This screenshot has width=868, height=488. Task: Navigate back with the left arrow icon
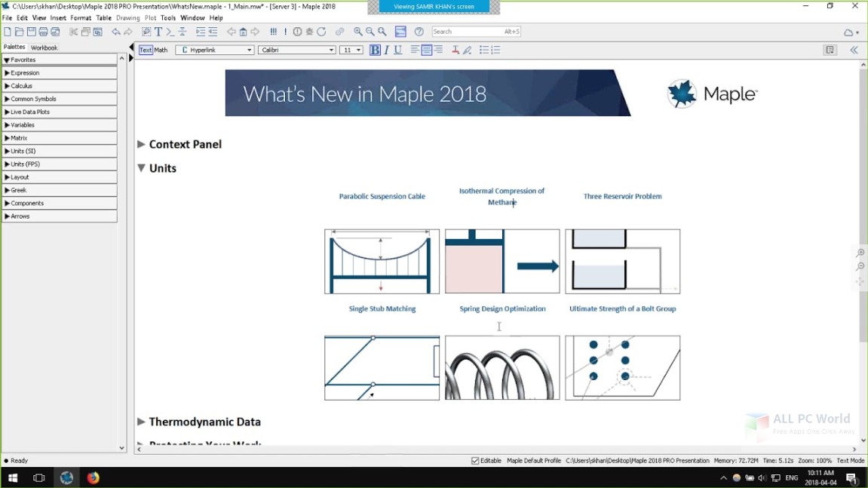pos(232,32)
